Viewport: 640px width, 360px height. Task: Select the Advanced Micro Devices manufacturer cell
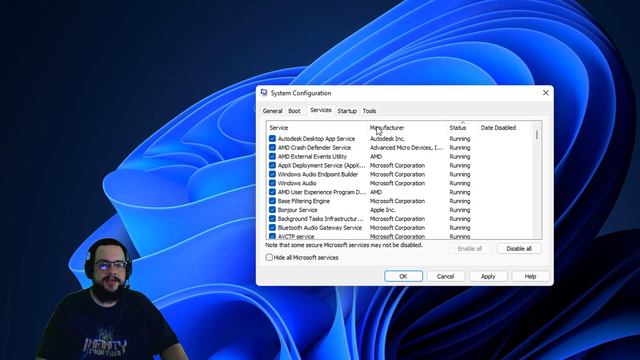coord(407,148)
